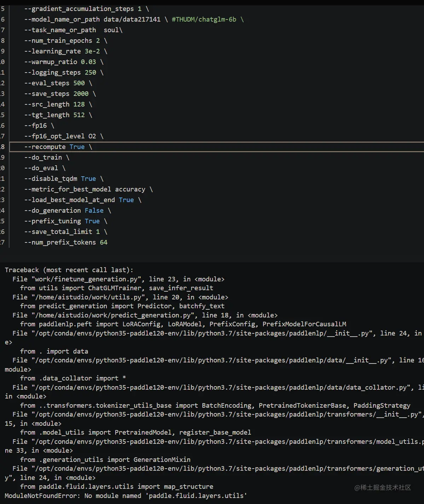The width and height of the screenshot is (424, 504).
Task: Click the '--num_train_epochs 2' line
Action: tap(65, 40)
